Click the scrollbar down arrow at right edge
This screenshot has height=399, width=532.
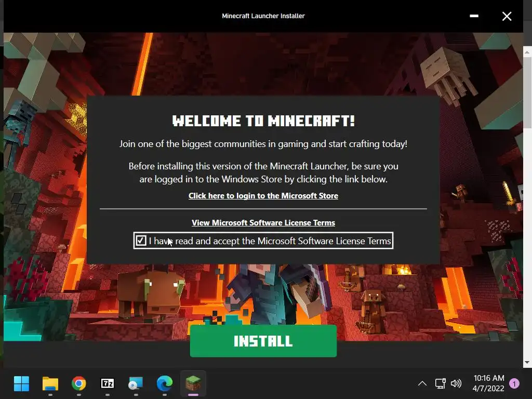point(527,362)
